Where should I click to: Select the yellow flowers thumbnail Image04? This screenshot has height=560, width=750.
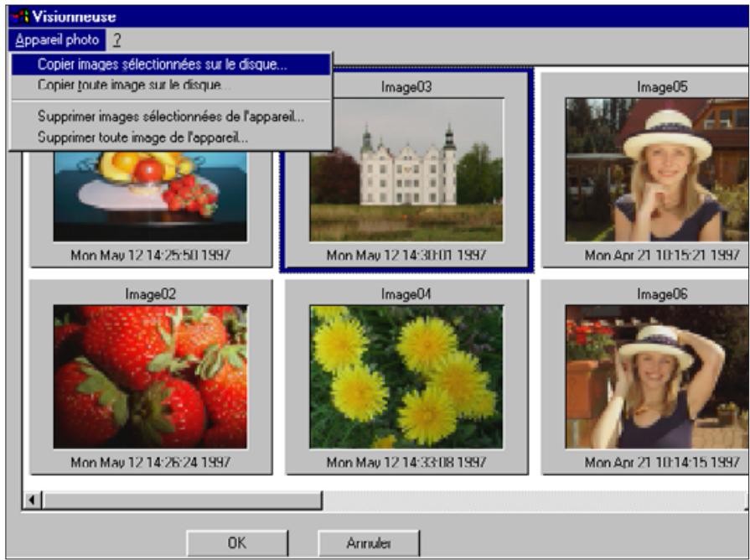point(406,376)
